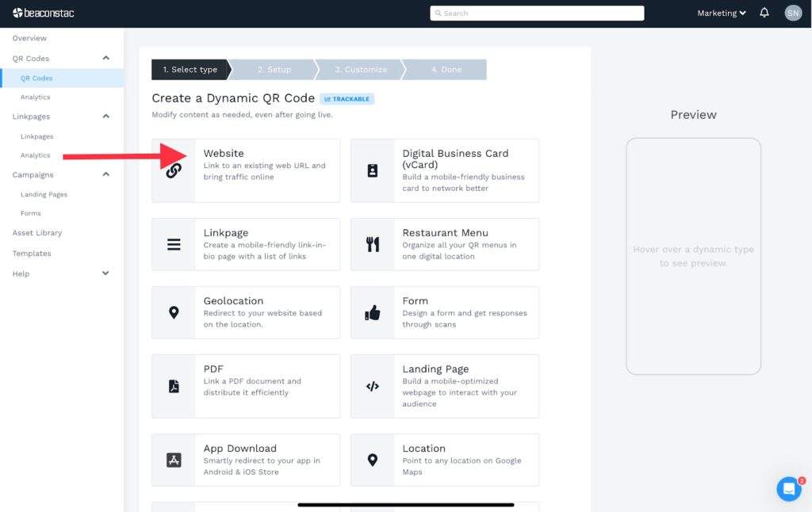Select the Geolocation pin icon

pos(175,311)
